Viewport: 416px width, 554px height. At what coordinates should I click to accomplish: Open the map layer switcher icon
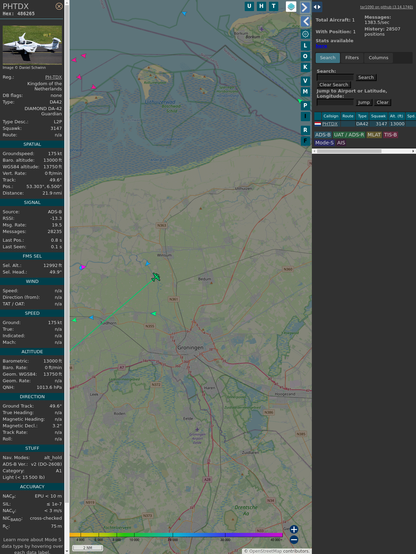click(x=291, y=6)
